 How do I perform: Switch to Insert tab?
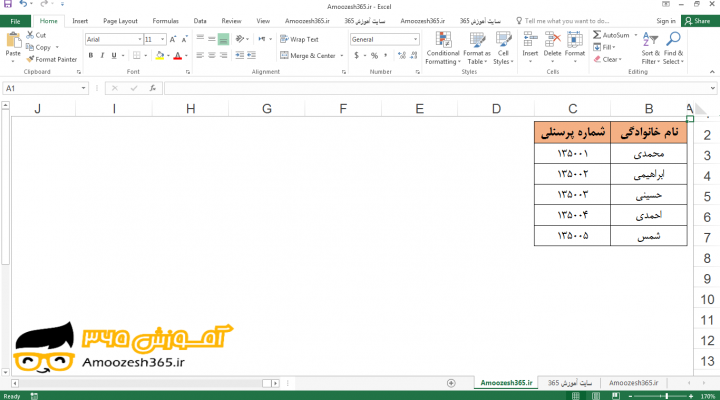[x=80, y=21]
